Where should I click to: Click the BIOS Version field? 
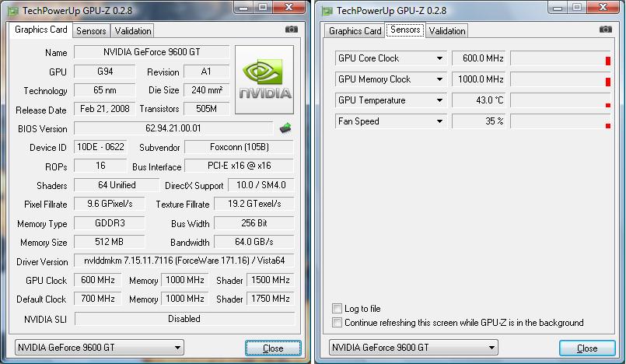coord(173,128)
